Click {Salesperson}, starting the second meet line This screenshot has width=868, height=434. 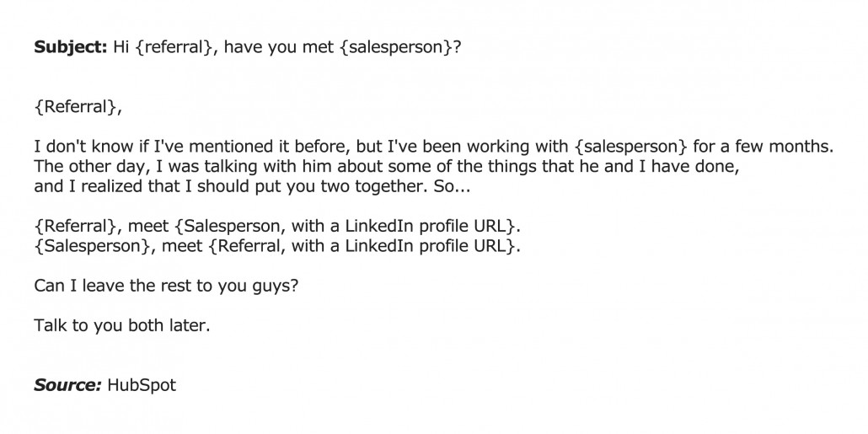[x=95, y=246]
